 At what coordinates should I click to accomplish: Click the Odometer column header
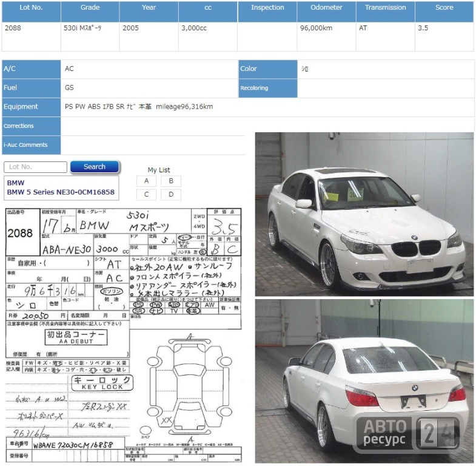(x=326, y=12)
